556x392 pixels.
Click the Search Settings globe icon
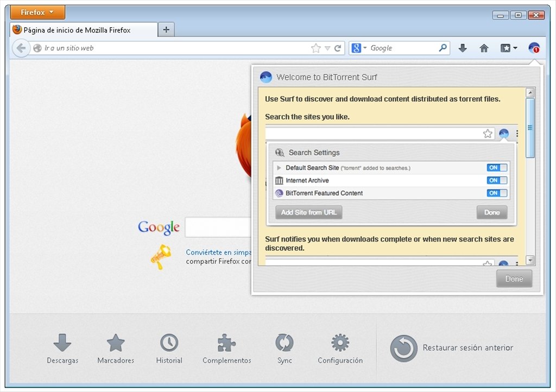coord(280,153)
